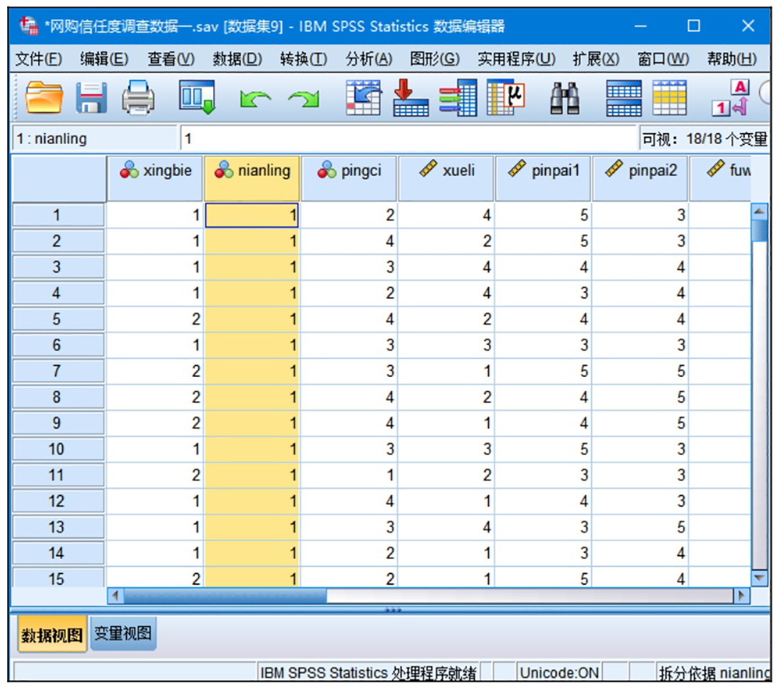
Task: Click the xingbie column header
Action: [x=156, y=171]
